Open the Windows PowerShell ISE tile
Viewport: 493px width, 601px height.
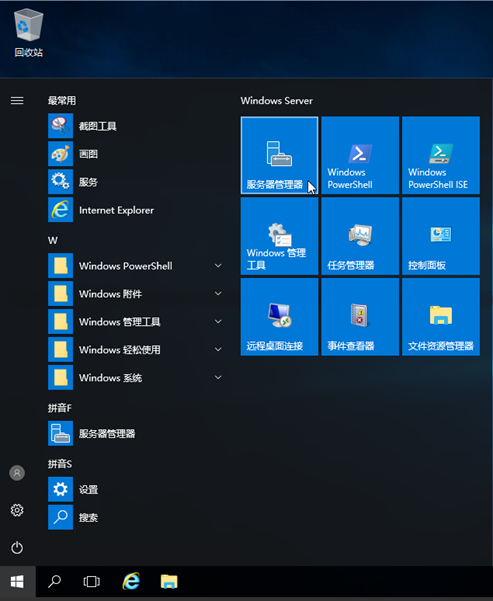pos(441,155)
